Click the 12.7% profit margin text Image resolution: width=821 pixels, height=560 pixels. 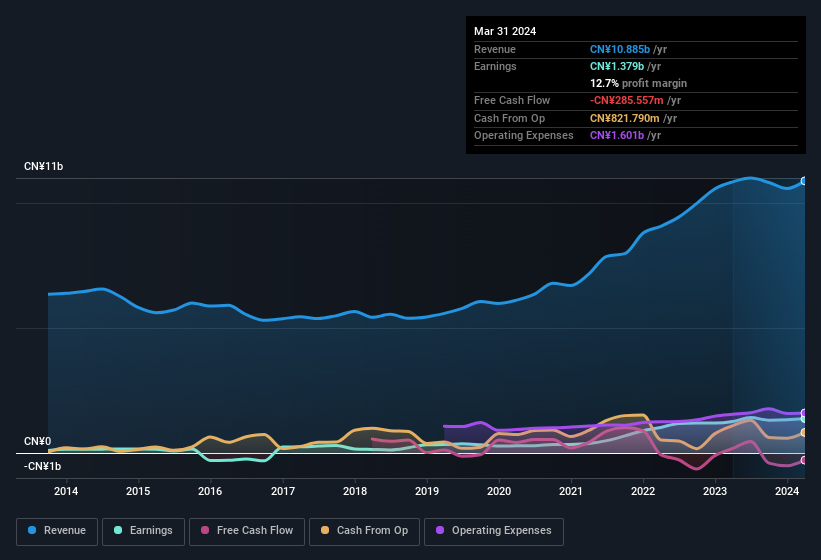point(638,83)
